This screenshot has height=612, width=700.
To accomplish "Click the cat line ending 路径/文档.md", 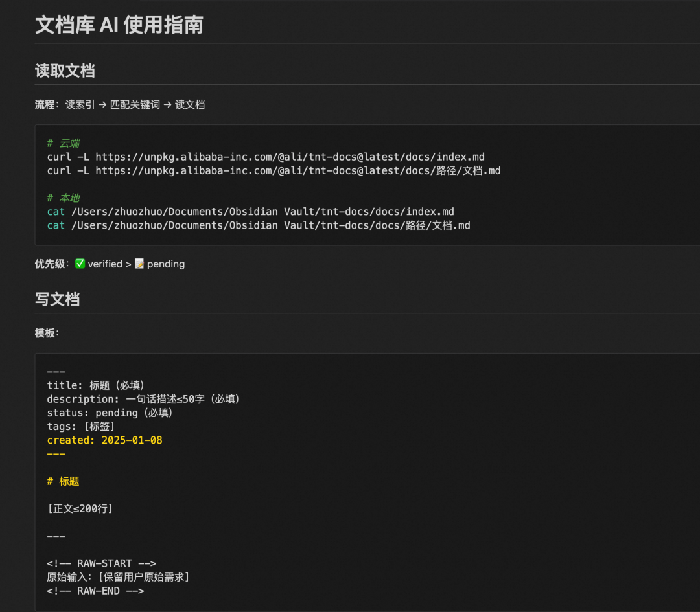I will pyautogui.click(x=259, y=225).
